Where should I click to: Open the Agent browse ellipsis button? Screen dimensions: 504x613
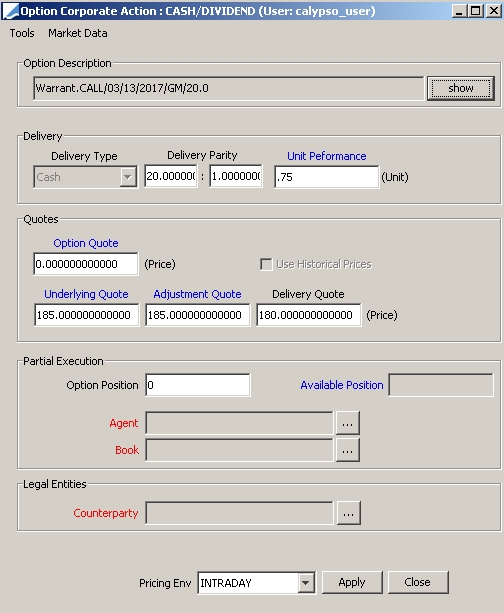[348, 423]
